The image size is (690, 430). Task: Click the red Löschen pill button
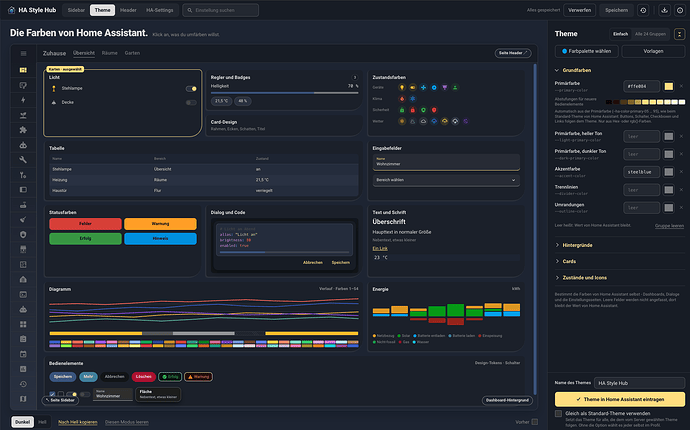pyautogui.click(x=143, y=377)
